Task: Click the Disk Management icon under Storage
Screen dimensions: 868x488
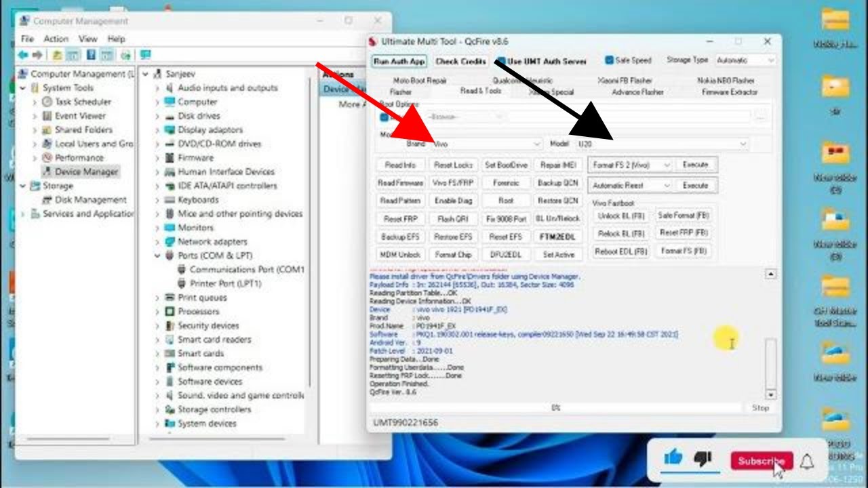Action: 47,200
